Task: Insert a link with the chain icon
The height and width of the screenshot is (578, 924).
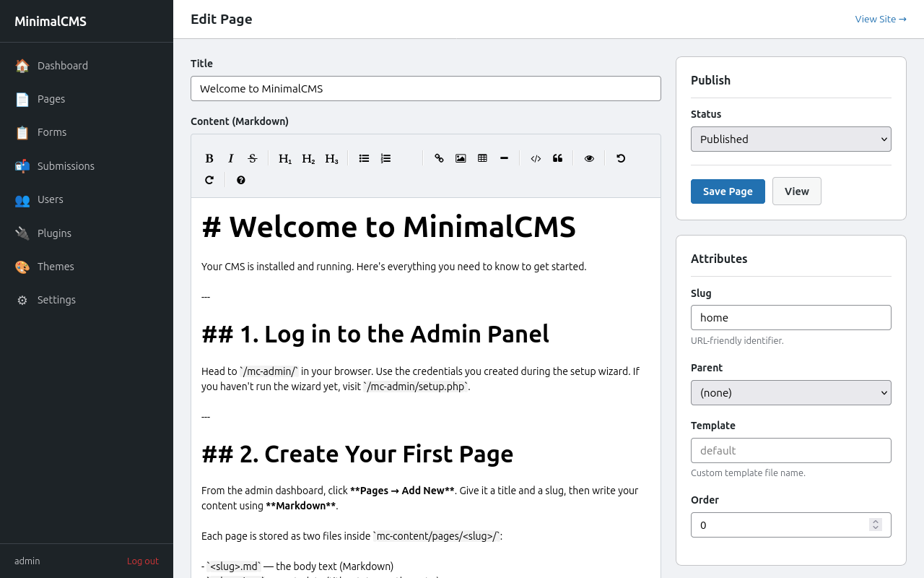Action: click(x=439, y=158)
